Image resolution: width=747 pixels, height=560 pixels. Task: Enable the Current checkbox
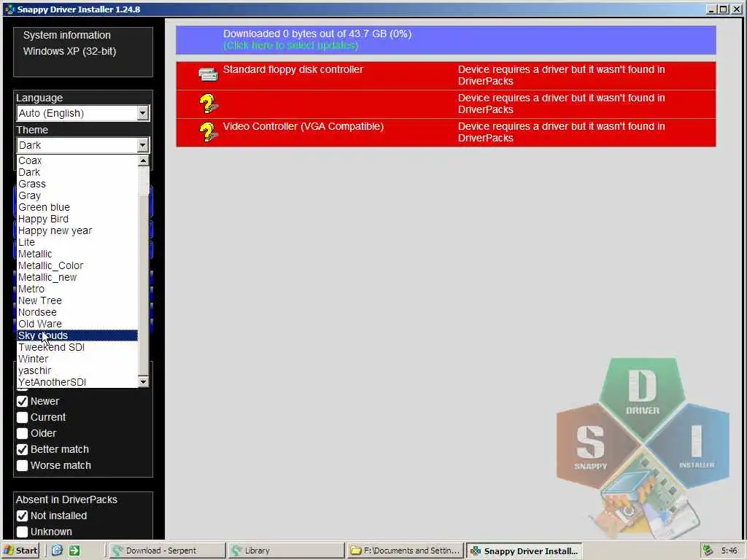(x=22, y=418)
